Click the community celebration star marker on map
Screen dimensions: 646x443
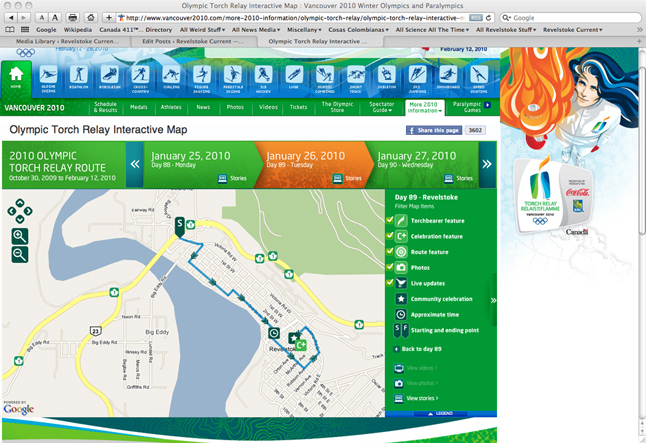coord(293,338)
